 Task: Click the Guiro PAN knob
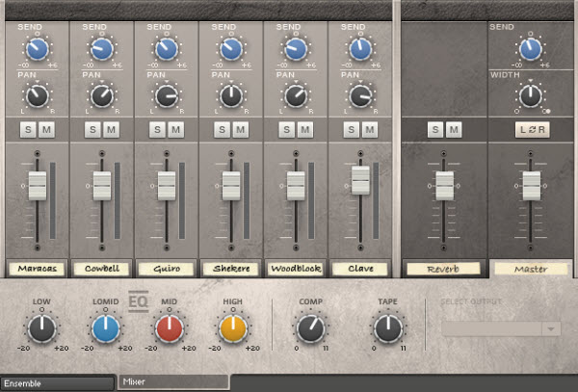tap(167, 96)
